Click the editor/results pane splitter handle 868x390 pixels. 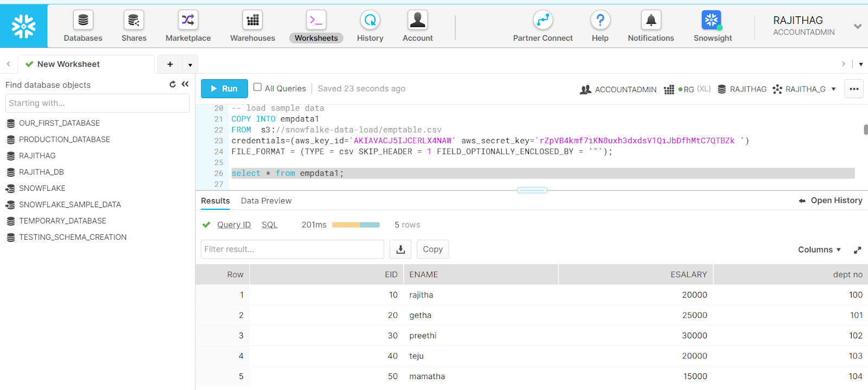click(x=532, y=190)
